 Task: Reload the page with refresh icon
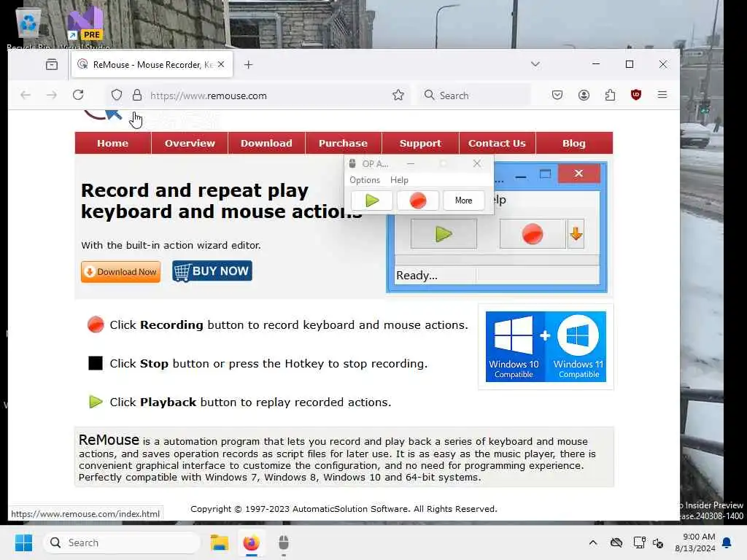pyautogui.click(x=78, y=95)
